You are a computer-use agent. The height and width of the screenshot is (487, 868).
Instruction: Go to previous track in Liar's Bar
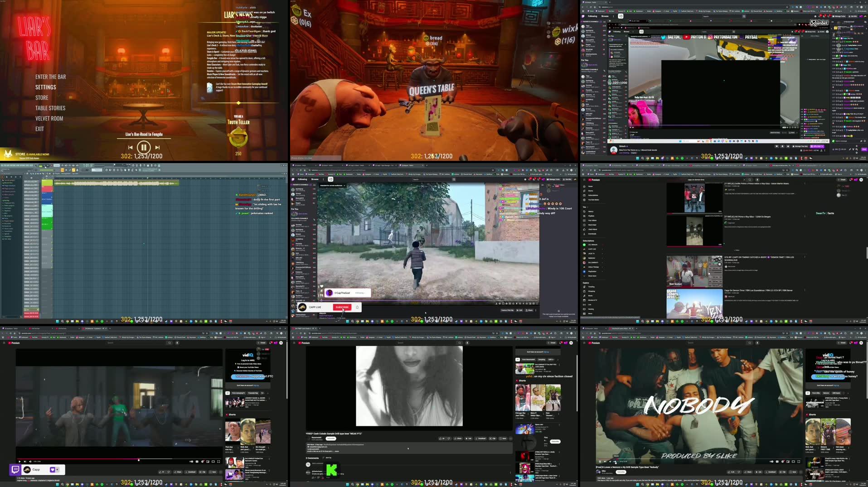(131, 147)
